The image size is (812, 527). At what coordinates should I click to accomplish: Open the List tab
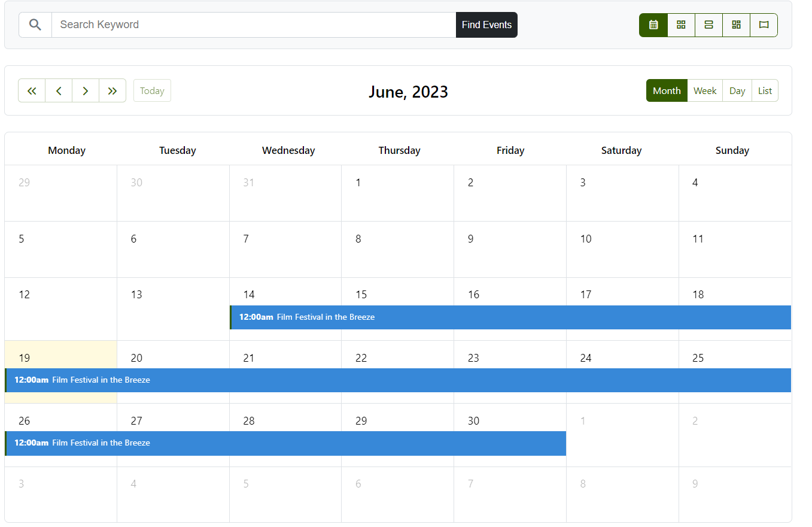pyautogui.click(x=765, y=91)
